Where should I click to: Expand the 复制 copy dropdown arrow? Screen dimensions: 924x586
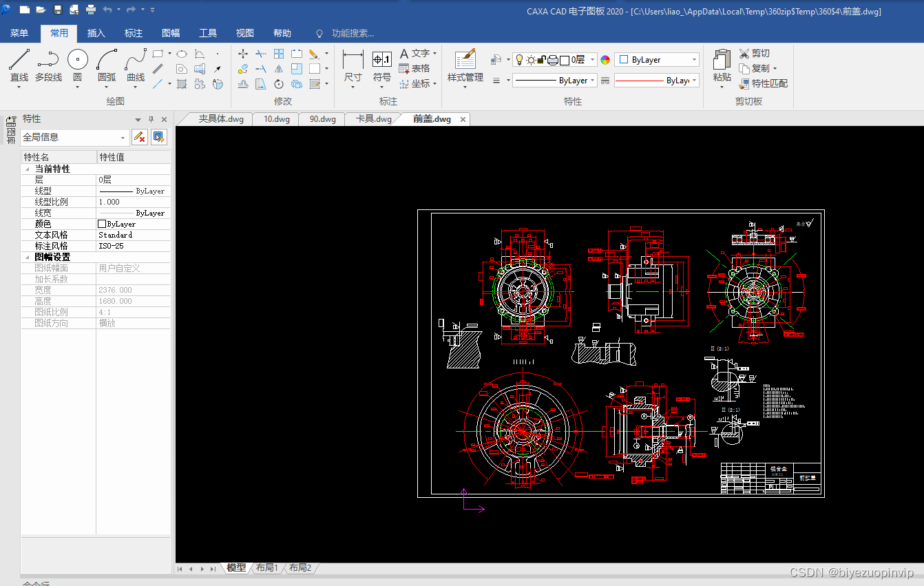click(775, 69)
